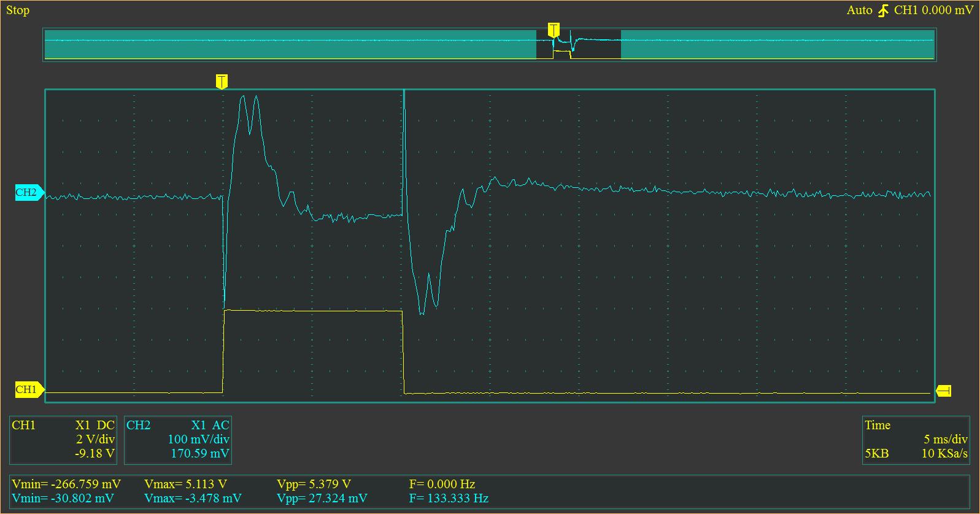Click the CH2 channel marker on waveform

click(29, 192)
